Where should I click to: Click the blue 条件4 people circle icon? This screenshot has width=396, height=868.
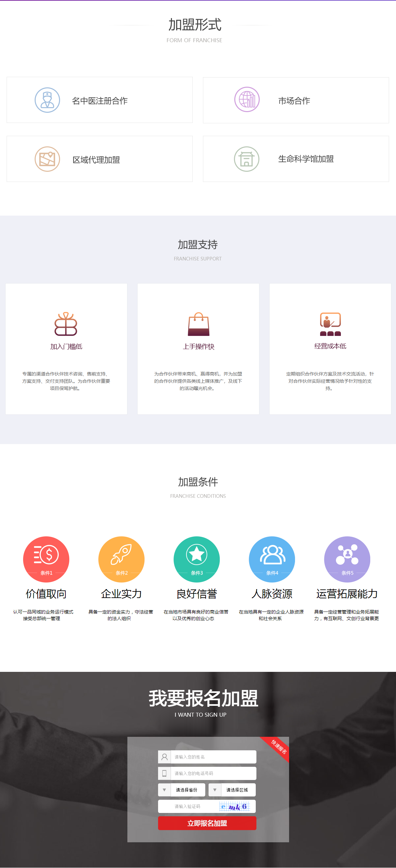272,559
